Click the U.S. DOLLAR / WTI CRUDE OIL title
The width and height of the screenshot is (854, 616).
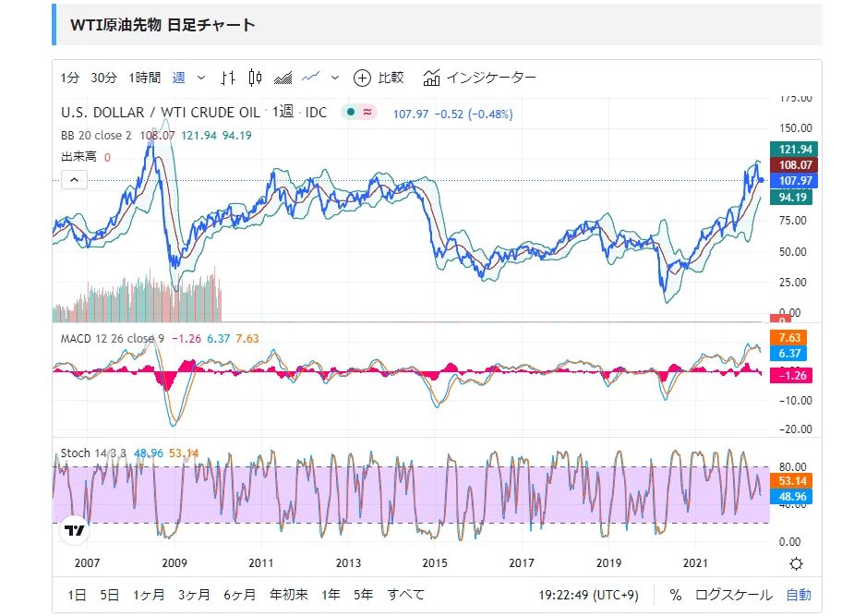160,112
